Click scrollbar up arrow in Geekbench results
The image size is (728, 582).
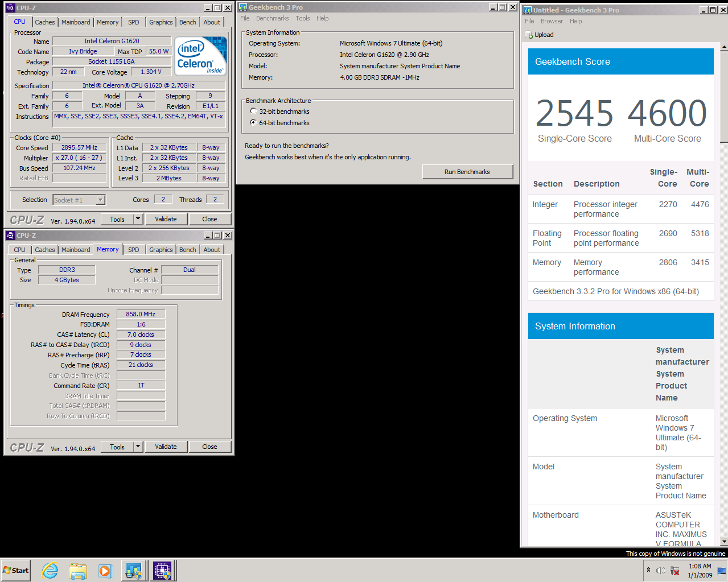[724, 47]
